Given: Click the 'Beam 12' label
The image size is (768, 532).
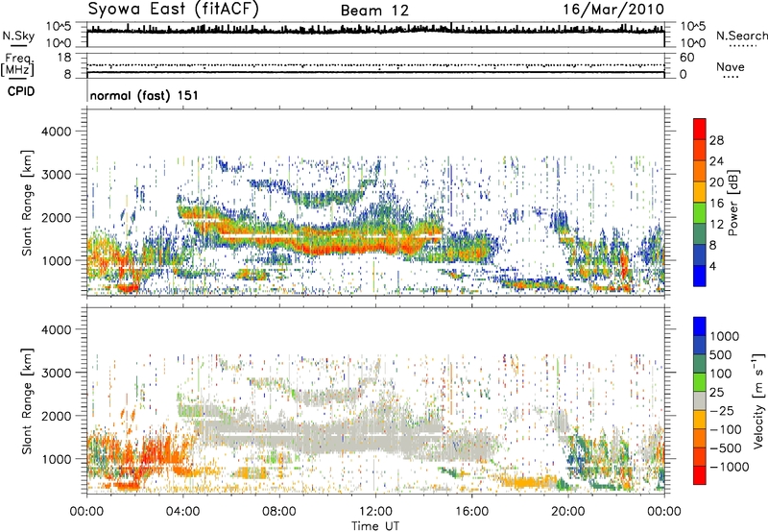Looking at the screenshot, I should (374, 11).
